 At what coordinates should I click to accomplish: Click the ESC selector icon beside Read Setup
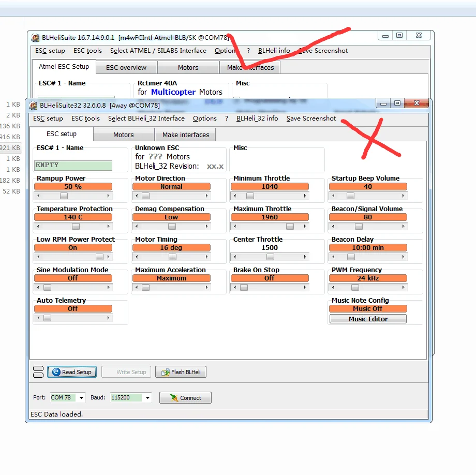click(38, 372)
